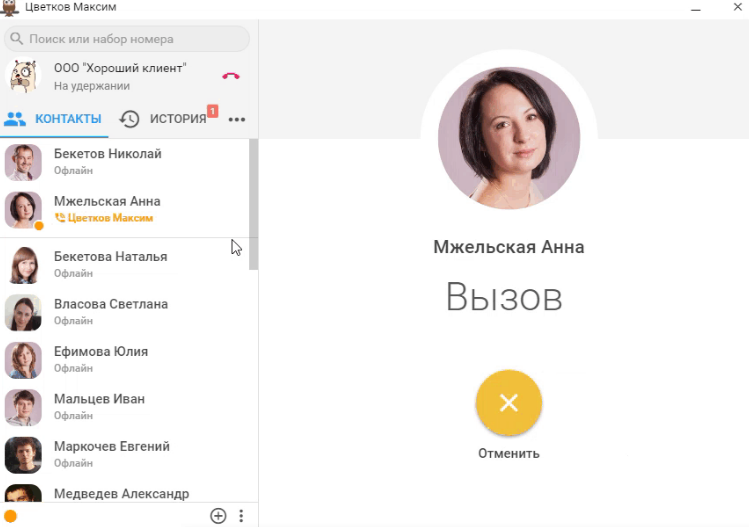Select contact Медведев Александр
This screenshot has height=527, width=749.
pyautogui.click(x=125, y=491)
